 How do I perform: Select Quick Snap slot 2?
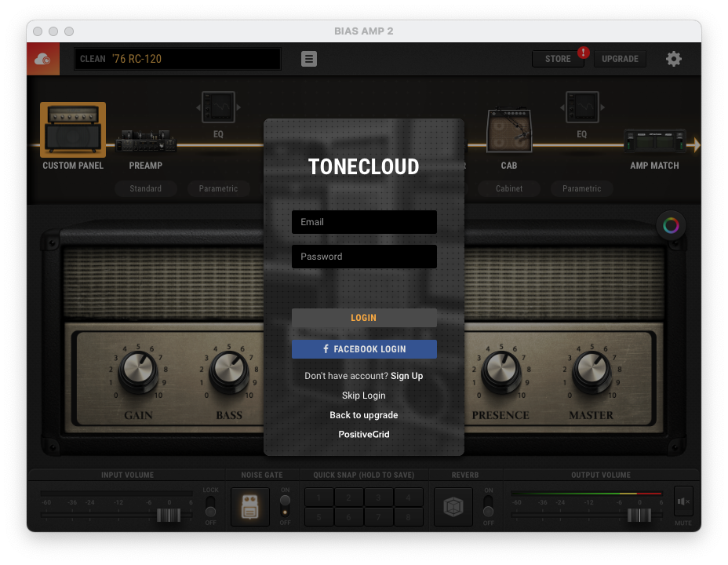point(348,498)
